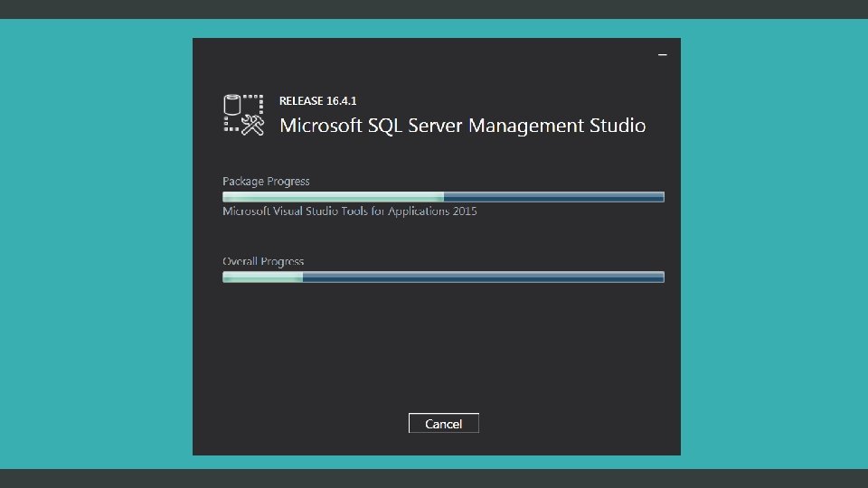This screenshot has height=488, width=868.
Task: Click the Overall Progress bar
Action: 443,277
